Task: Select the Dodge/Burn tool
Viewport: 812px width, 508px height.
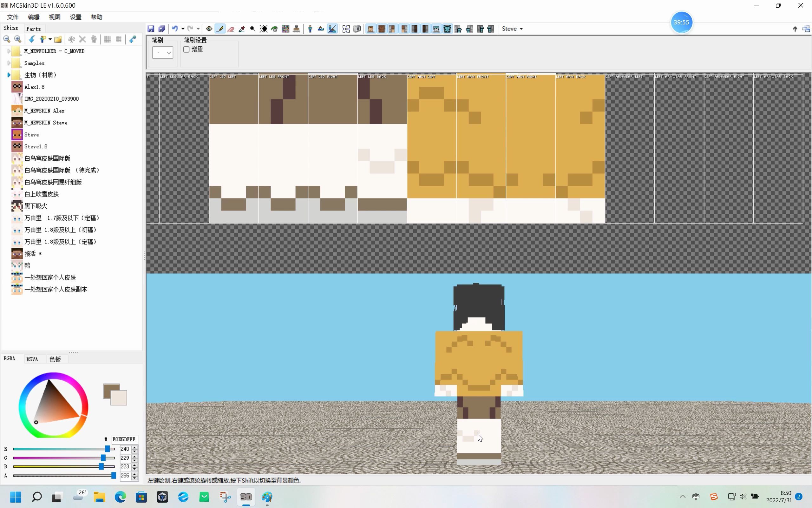Action: click(x=253, y=29)
